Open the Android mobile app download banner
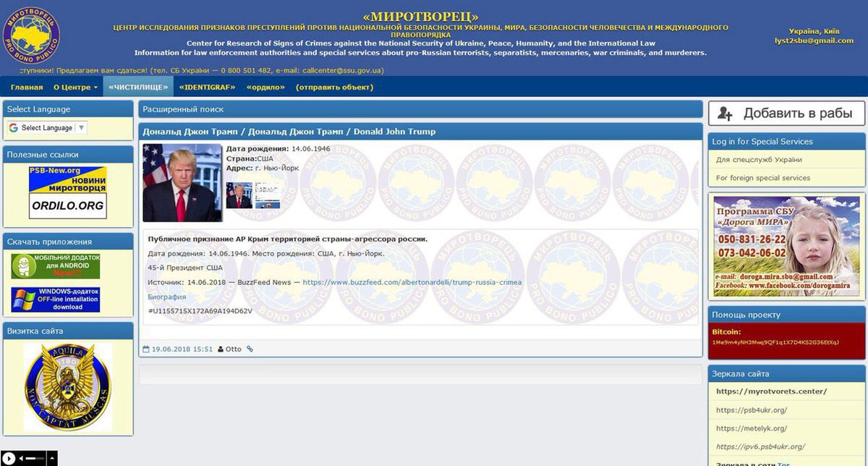Viewport: 868px width, 466px height. (55, 266)
